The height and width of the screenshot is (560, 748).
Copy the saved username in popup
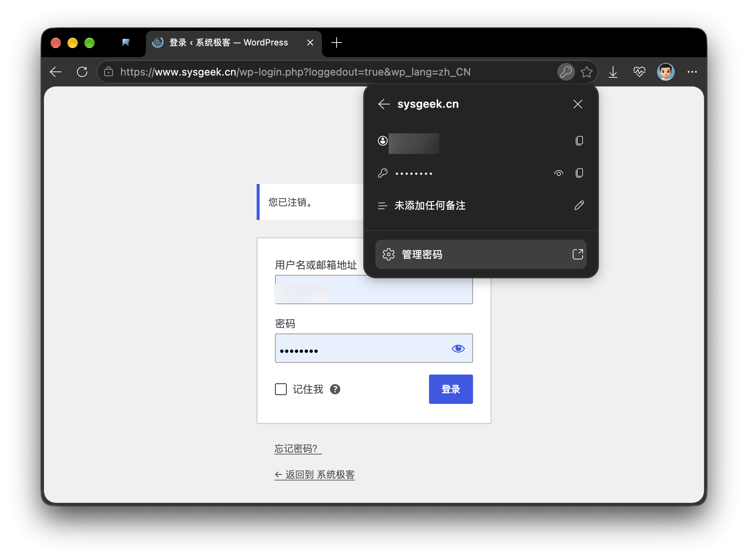[579, 141]
